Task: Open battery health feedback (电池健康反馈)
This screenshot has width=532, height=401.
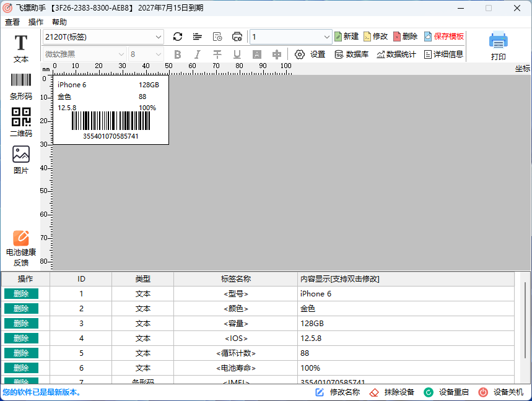Action: 20,249
